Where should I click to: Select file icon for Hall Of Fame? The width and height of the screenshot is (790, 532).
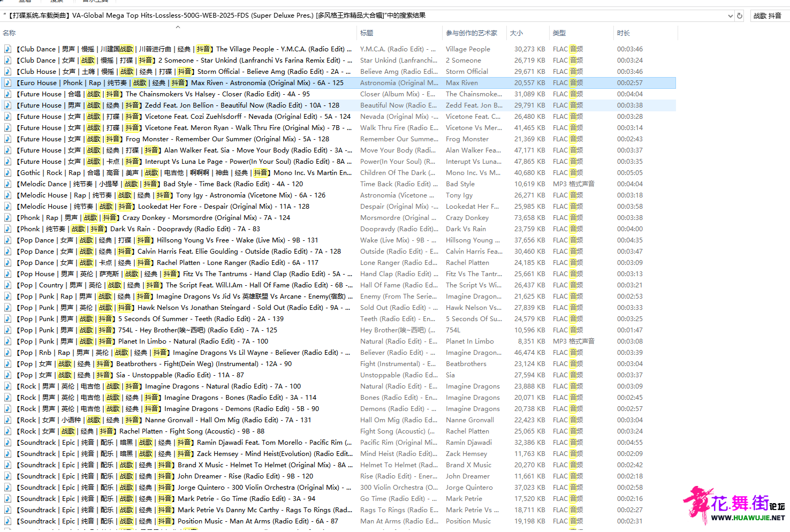coord(8,285)
